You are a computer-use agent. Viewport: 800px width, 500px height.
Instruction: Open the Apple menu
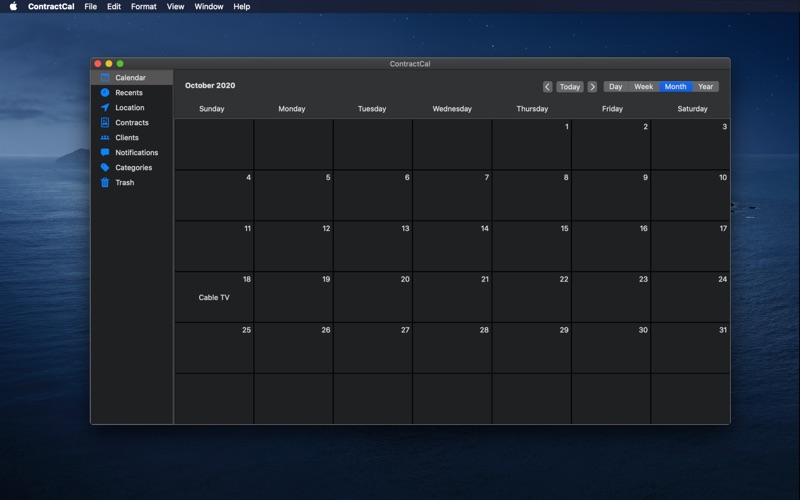13,6
